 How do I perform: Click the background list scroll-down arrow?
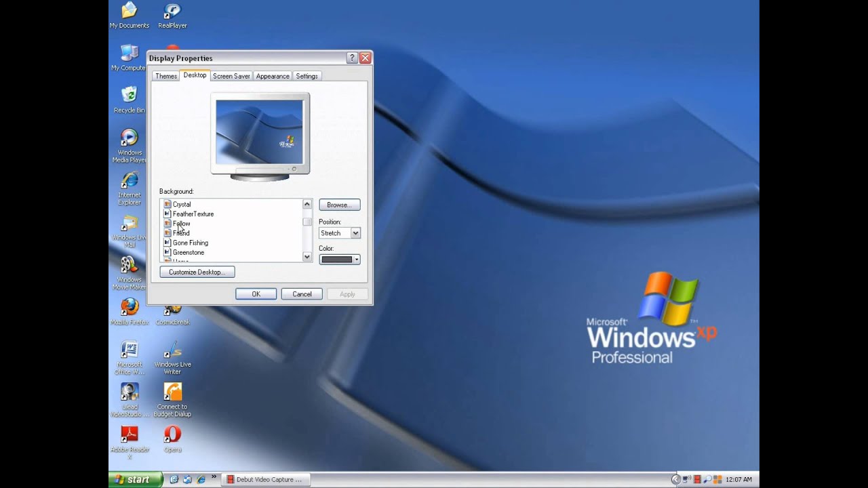pos(307,257)
